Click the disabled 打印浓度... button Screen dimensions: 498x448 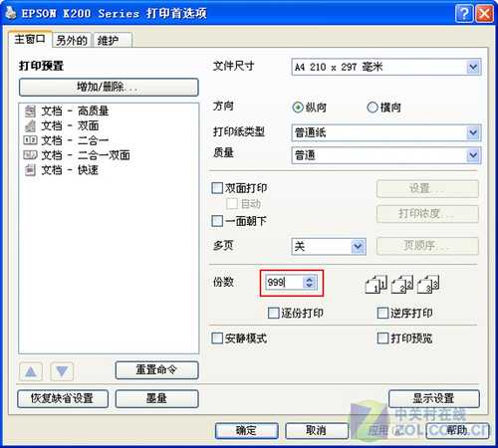(x=427, y=214)
